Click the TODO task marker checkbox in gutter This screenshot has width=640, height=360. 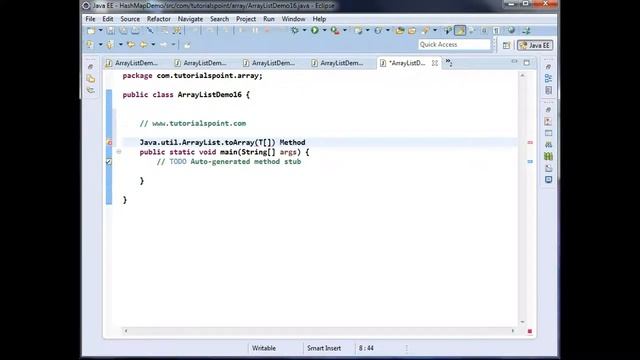tap(109, 162)
